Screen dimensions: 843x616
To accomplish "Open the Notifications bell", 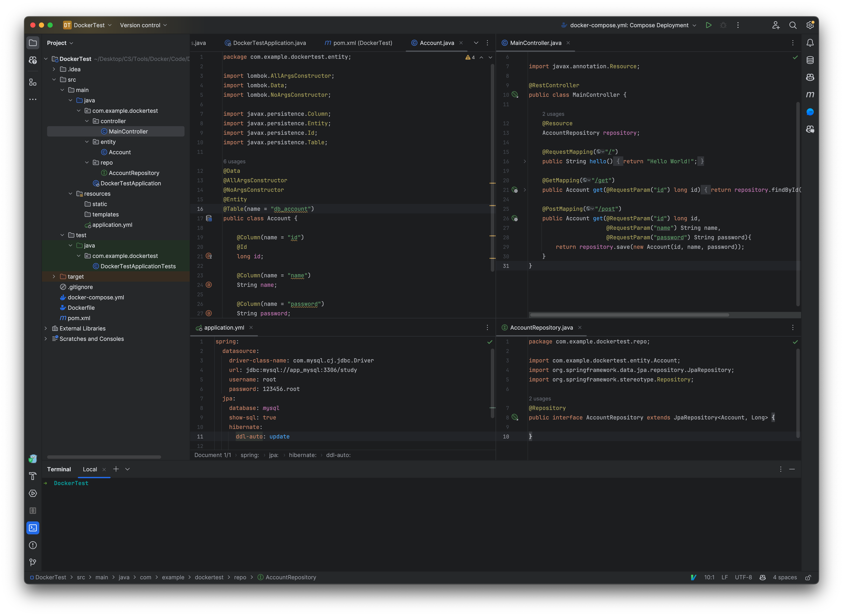I will click(x=810, y=43).
